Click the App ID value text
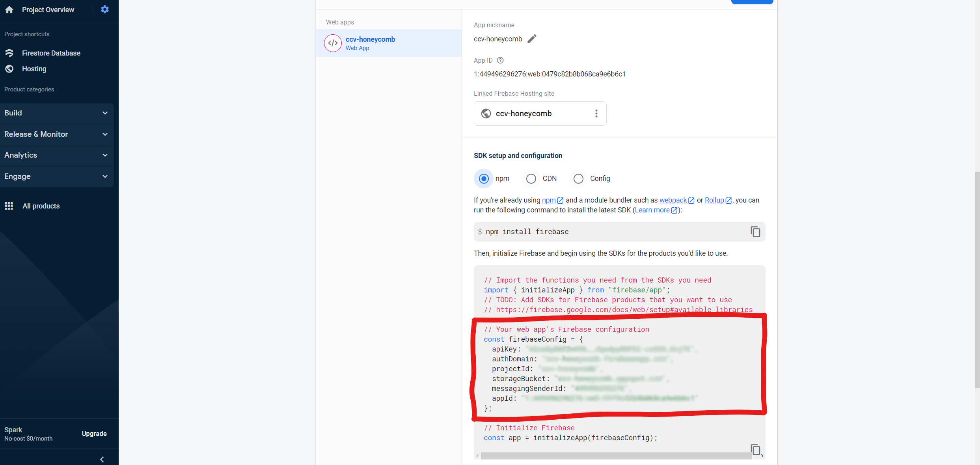 tap(550, 74)
